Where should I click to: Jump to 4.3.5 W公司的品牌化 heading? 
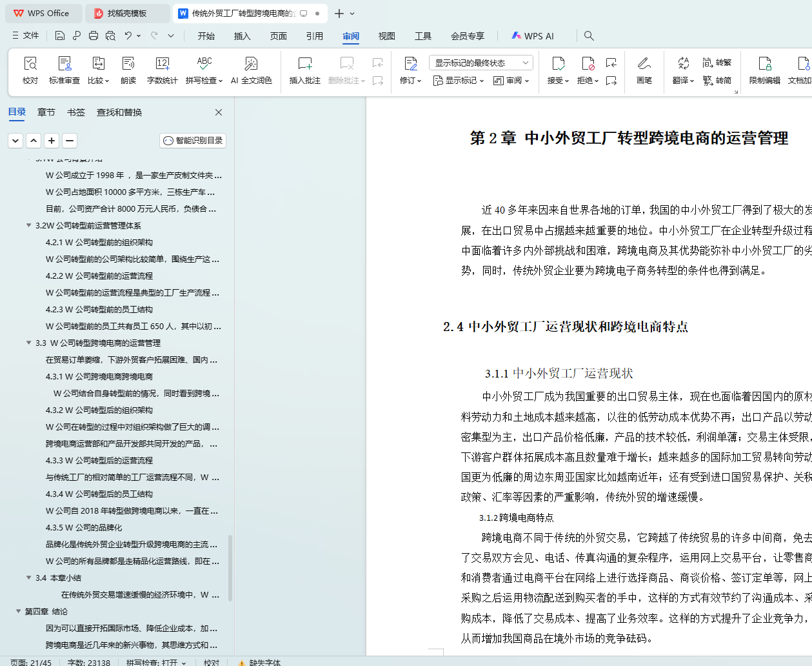[84, 527]
